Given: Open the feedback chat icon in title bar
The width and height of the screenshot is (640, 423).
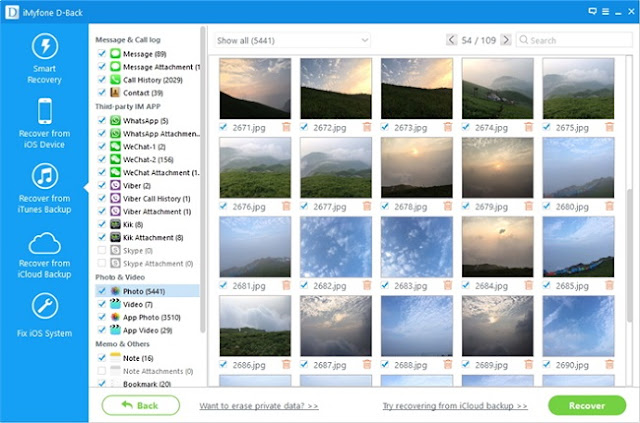Looking at the screenshot, I should tap(592, 11).
